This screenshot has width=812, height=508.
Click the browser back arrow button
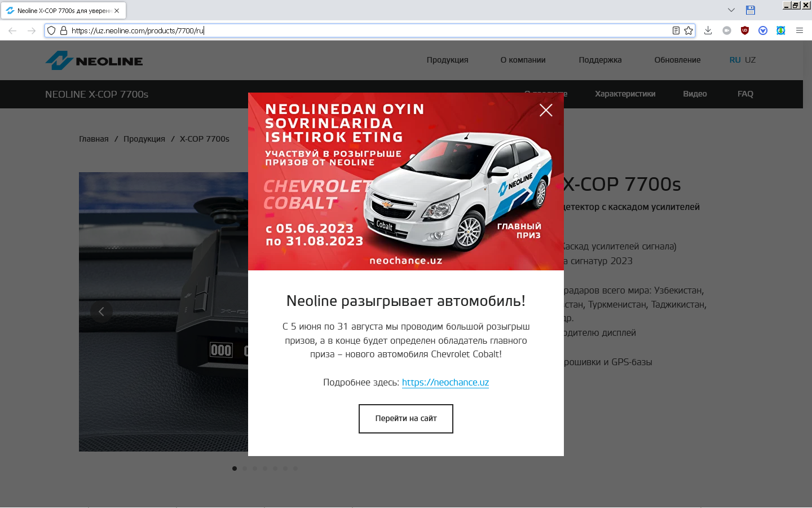(x=12, y=30)
